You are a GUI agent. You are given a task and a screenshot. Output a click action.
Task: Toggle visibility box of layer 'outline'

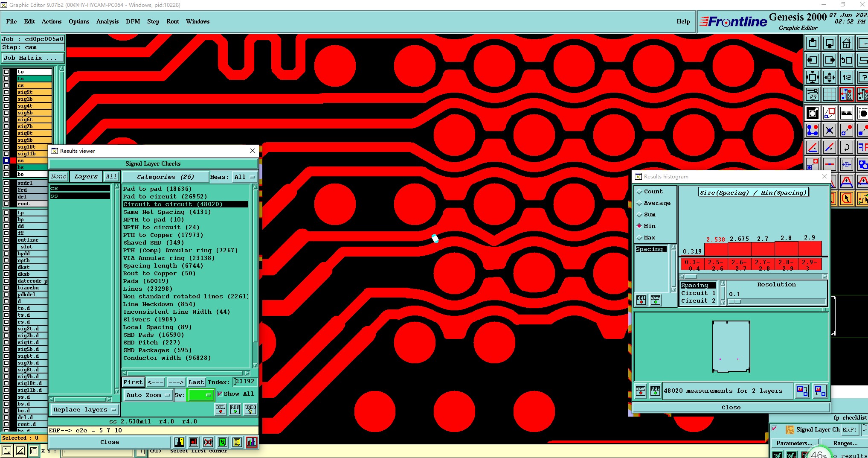(x=6, y=240)
